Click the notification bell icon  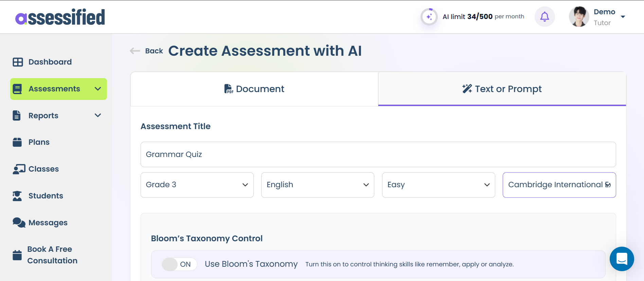544,17
